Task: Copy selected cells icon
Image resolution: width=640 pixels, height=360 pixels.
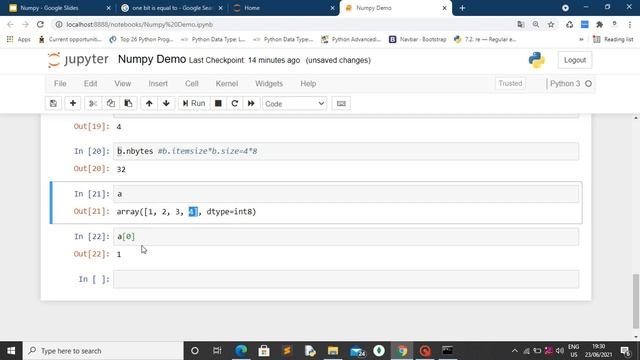Action: coord(111,104)
